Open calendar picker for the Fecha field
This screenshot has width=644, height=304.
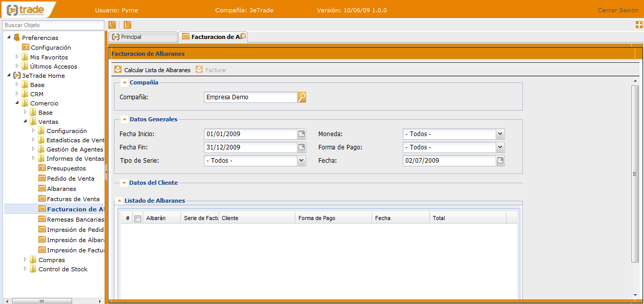[x=500, y=161]
